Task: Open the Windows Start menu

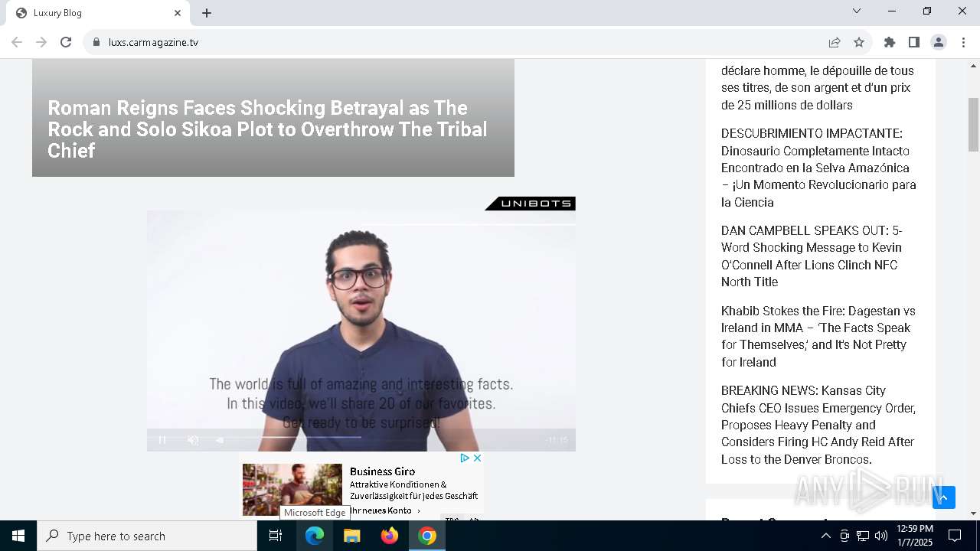Action: point(18,536)
